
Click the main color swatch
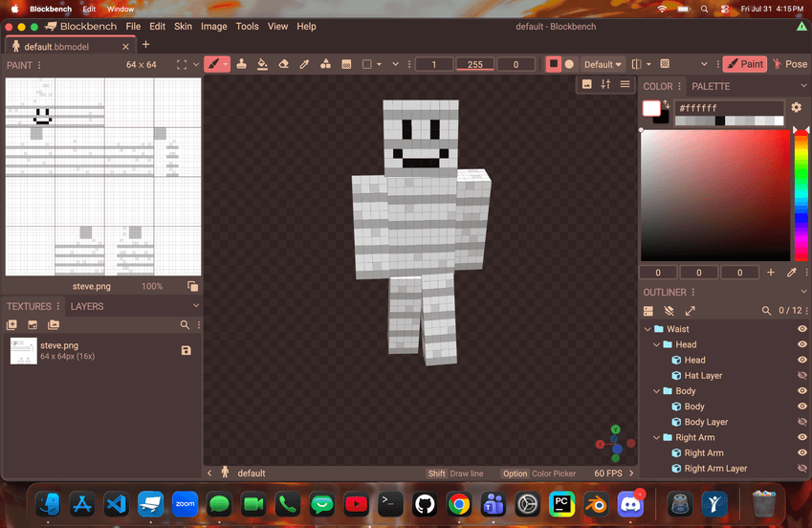point(651,108)
